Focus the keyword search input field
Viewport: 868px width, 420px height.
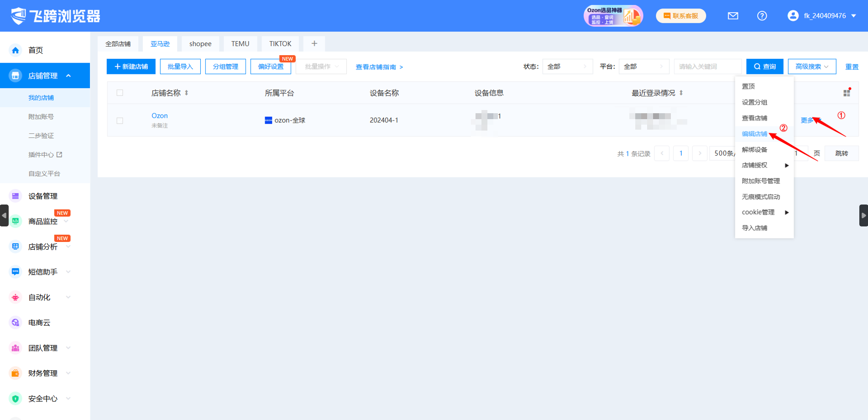coord(707,67)
